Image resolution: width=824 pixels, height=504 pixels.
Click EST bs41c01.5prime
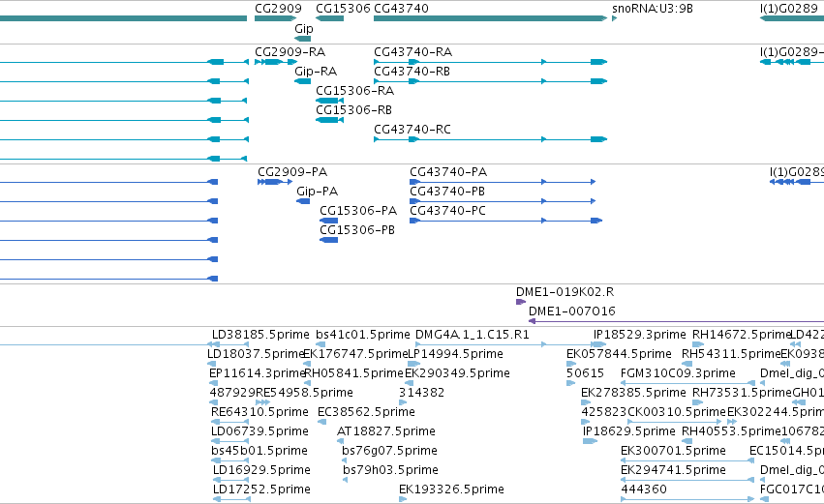pos(362,335)
